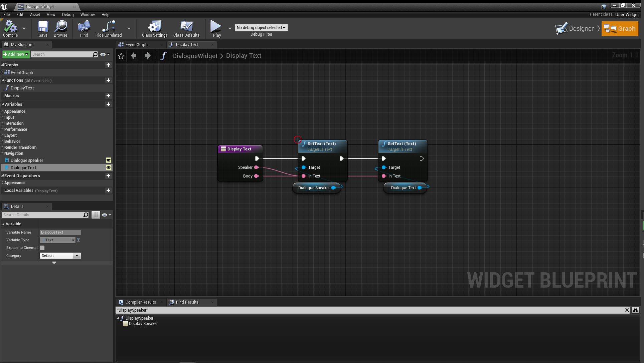Click the Add New button
The height and width of the screenshot is (363, 644).
[16, 54]
